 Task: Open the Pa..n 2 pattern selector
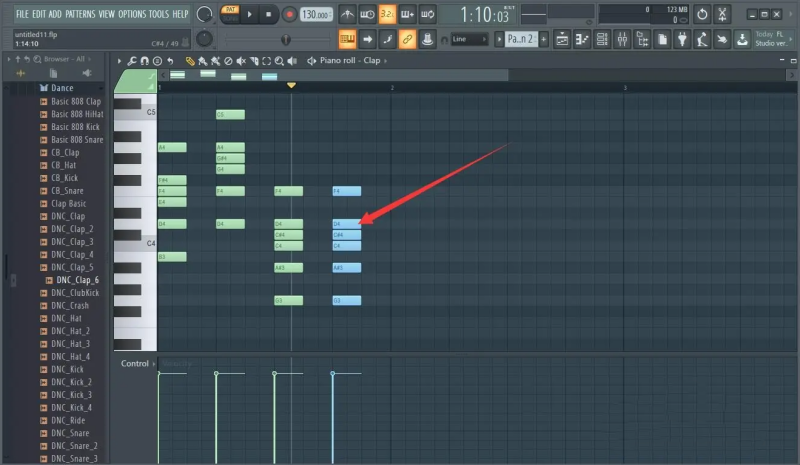pos(521,39)
